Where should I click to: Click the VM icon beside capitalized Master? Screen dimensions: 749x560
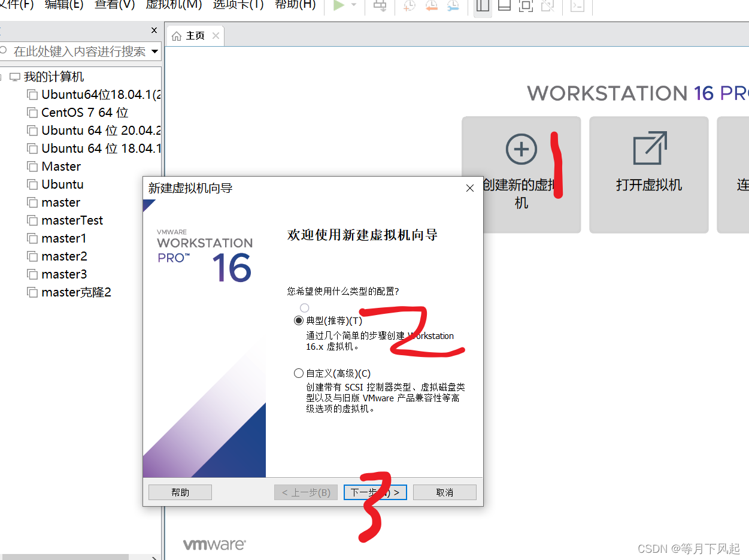(32, 167)
